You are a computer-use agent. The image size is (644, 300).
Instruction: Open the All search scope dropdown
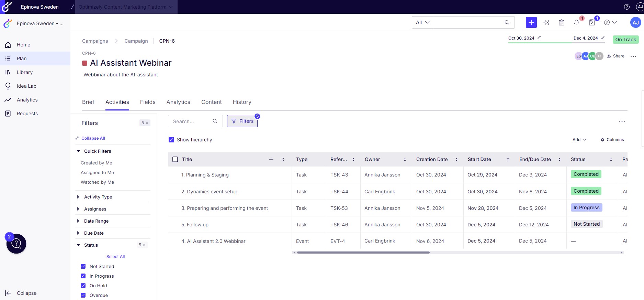pos(423,22)
